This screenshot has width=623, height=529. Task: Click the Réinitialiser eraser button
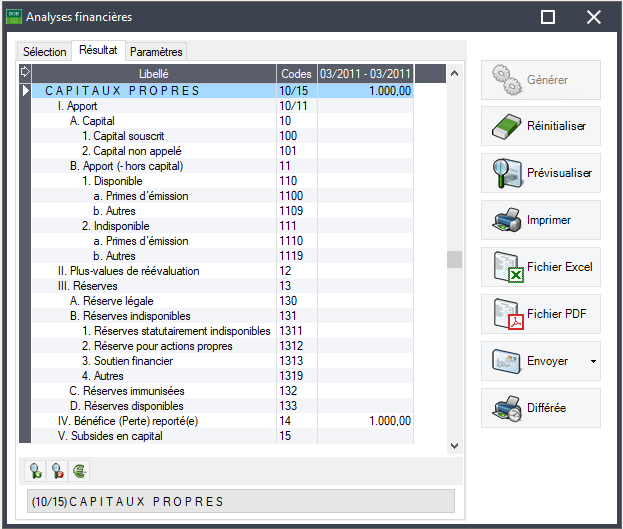[x=540, y=127]
